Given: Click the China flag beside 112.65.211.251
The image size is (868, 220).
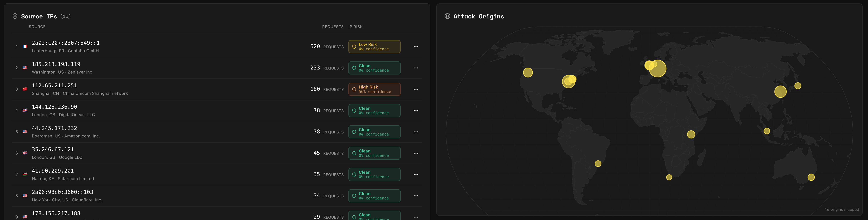Looking at the screenshot, I should point(25,89).
